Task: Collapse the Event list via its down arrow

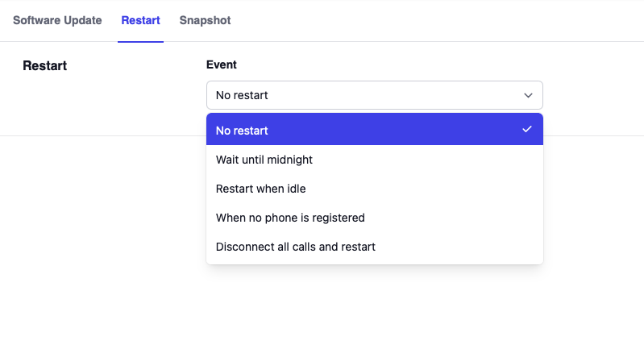Action: [529, 95]
